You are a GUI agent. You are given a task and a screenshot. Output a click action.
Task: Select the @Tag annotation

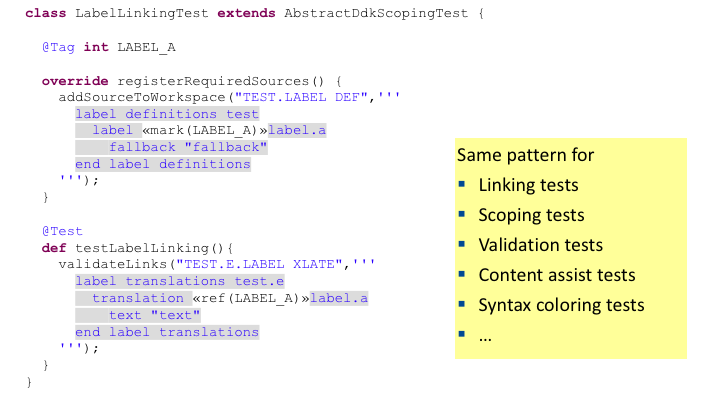(58, 47)
